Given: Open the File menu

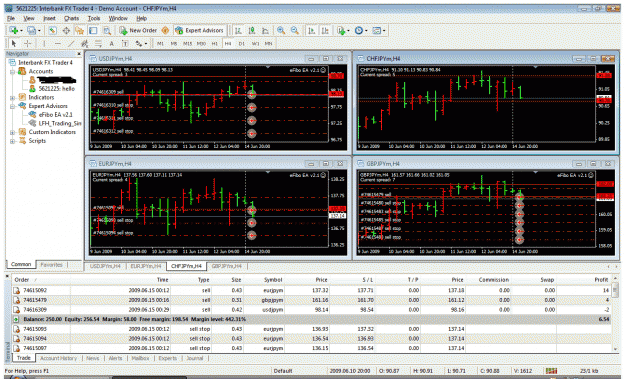Looking at the screenshot, I should point(11,18).
